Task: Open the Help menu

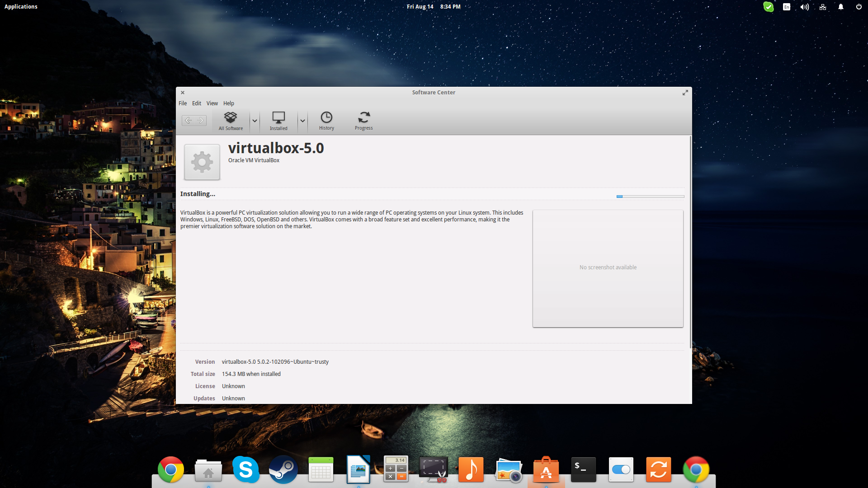Action: tap(229, 103)
